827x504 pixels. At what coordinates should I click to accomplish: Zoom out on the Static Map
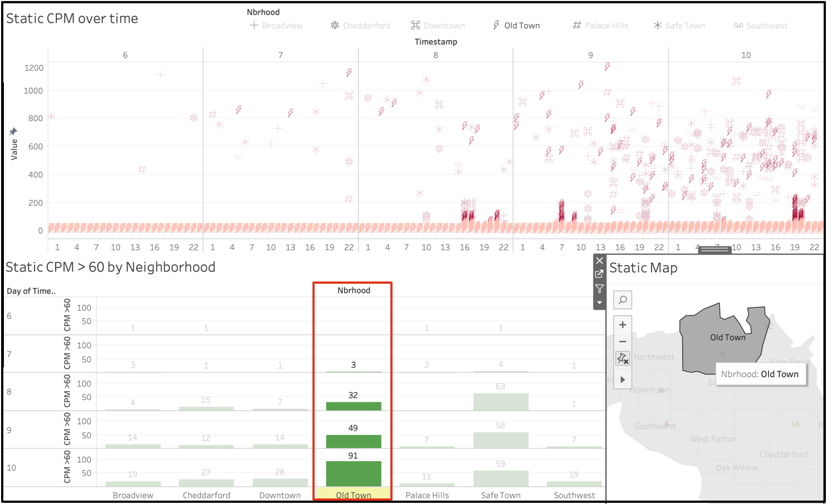pyautogui.click(x=623, y=342)
